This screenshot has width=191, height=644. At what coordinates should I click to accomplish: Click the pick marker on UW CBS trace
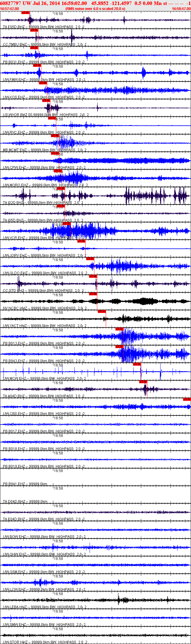[187, 399]
